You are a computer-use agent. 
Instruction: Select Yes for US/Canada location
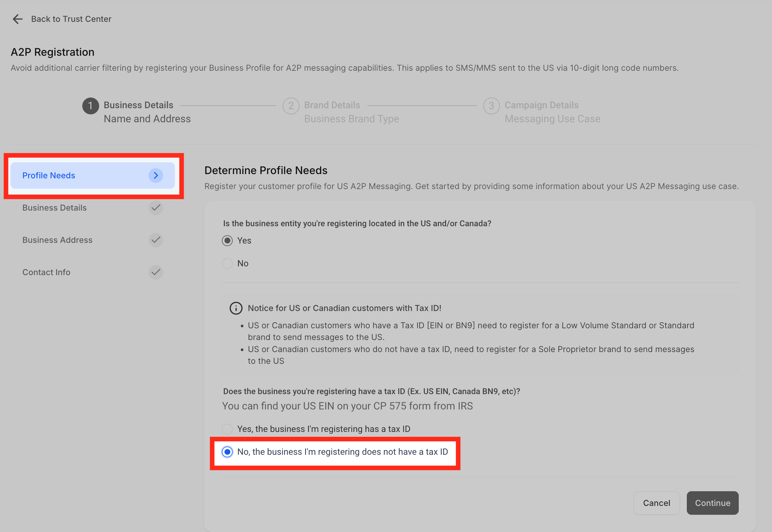[x=227, y=241]
